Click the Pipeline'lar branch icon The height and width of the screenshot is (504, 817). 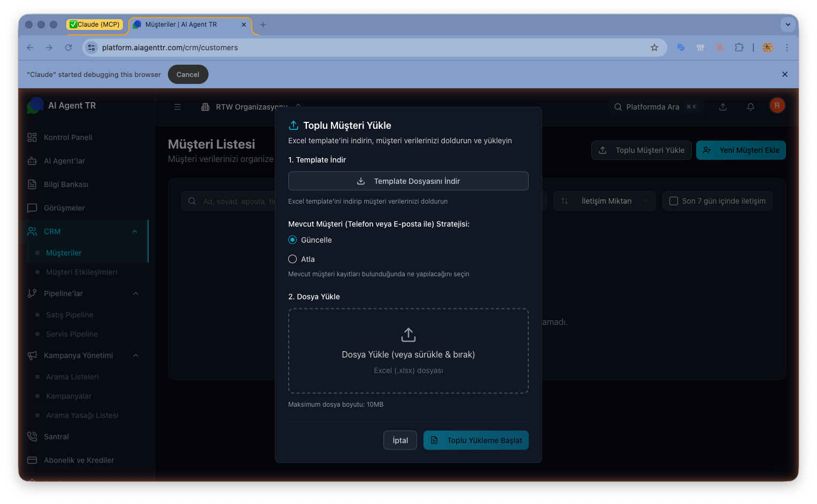click(x=32, y=293)
